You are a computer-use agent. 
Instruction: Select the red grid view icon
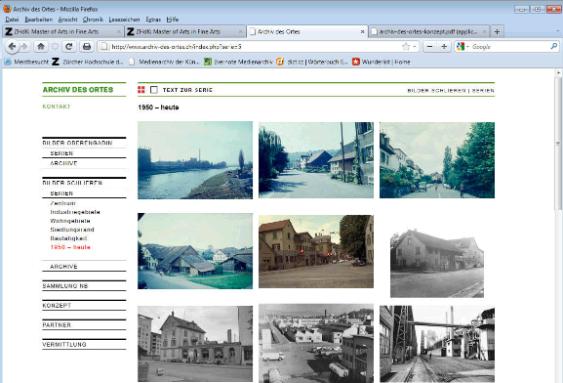[141, 90]
